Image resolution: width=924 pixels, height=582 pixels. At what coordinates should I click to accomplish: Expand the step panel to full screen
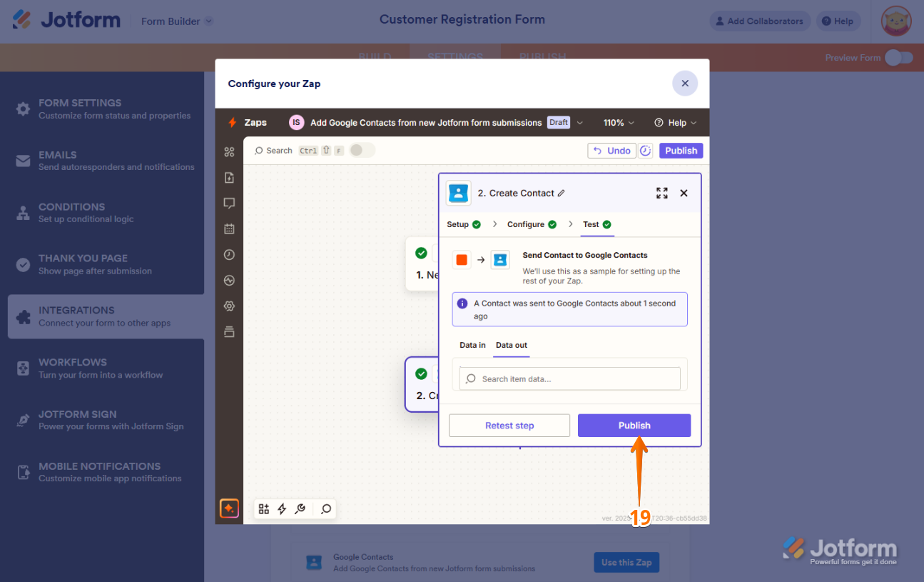662,193
